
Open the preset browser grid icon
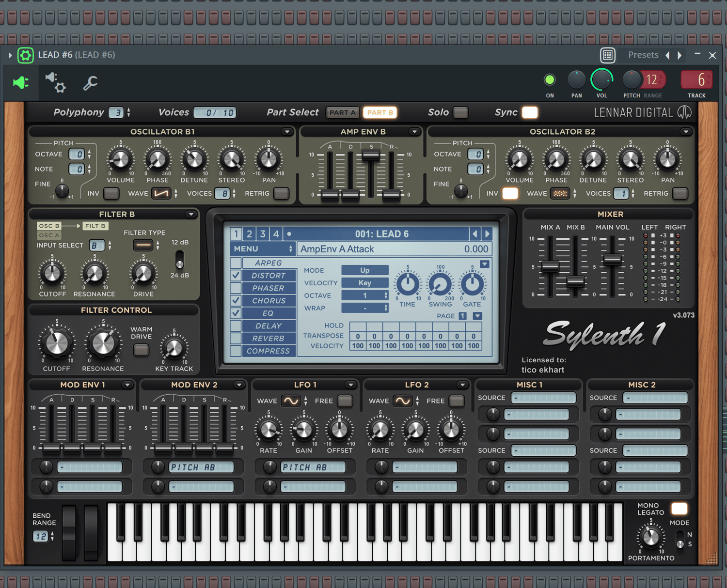click(x=607, y=55)
